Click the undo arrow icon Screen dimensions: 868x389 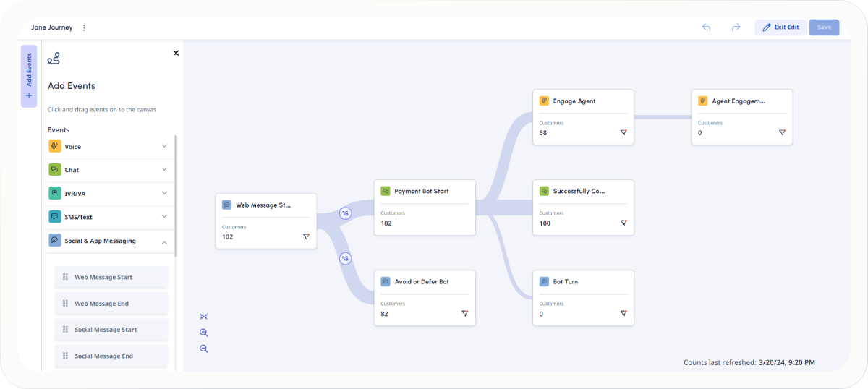pyautogui.click(x=706, y=27)
